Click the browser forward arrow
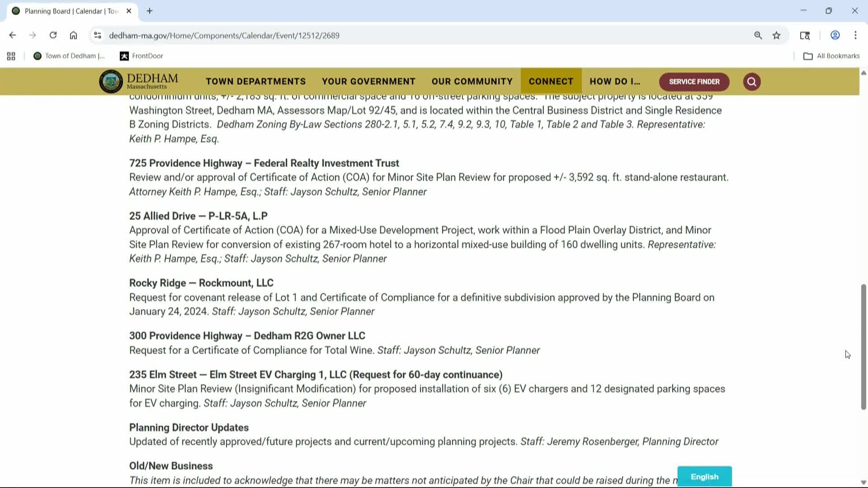This screenshot has height=488, width=868. (x=33, y=35)
